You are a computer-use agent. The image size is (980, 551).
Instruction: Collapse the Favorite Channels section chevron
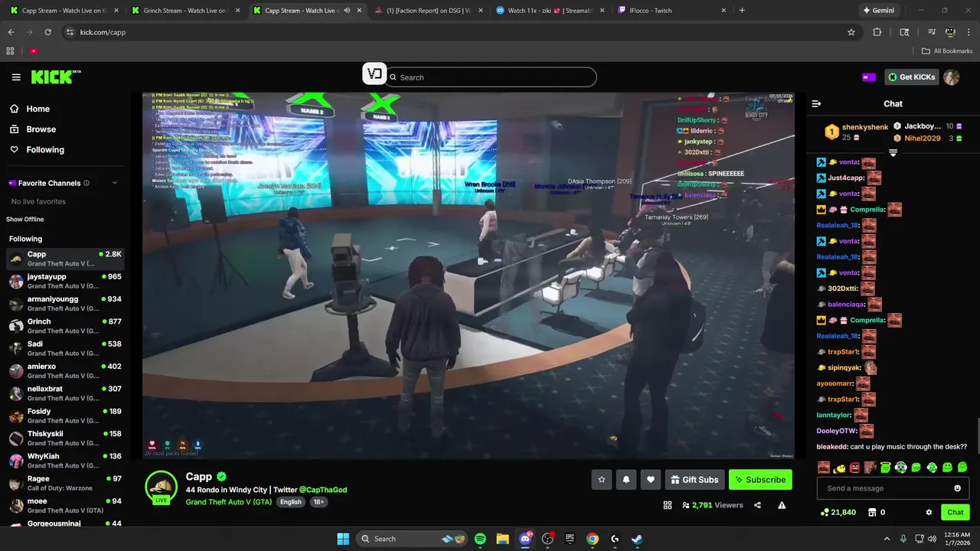(115, 183)
